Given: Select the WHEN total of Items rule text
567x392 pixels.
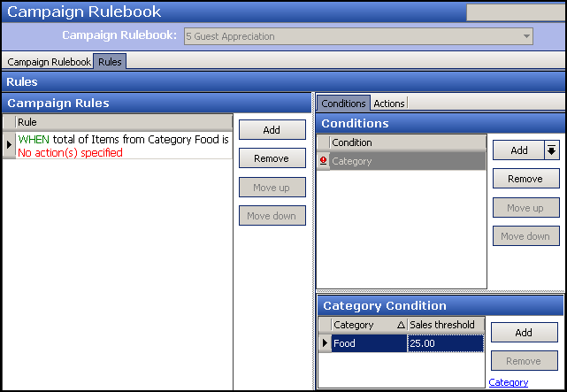Looking at the screenshot, I should click(x=123, y=139).
